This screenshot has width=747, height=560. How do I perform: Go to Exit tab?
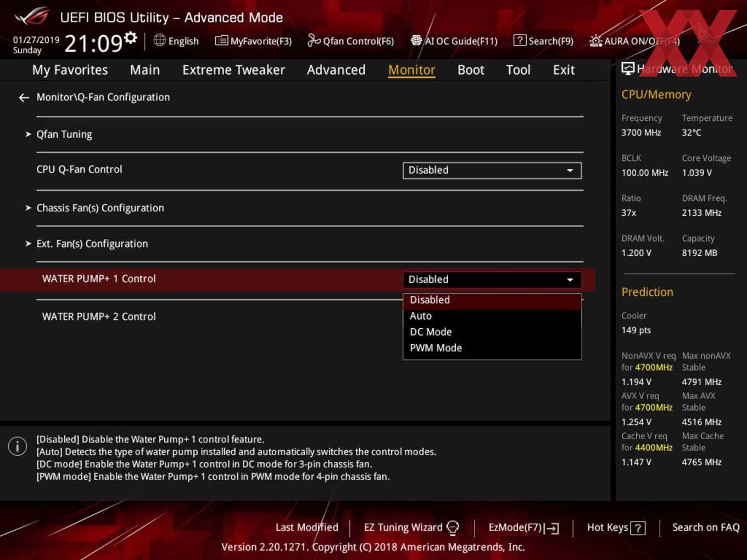[564, 70]
